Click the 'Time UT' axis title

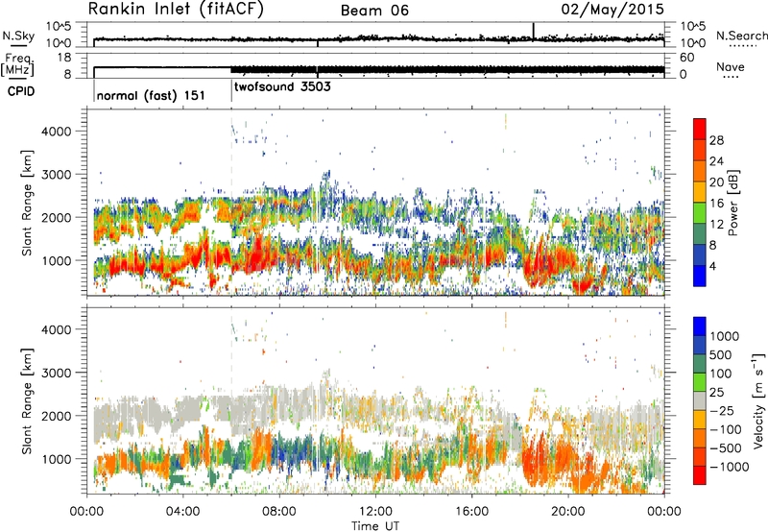(375, 525)
